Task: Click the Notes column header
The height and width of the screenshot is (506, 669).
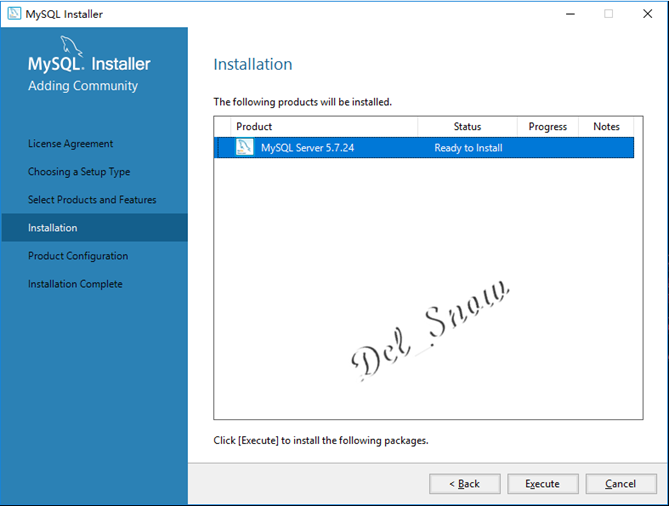Action: pyautogui.click(x=606, y=127)
